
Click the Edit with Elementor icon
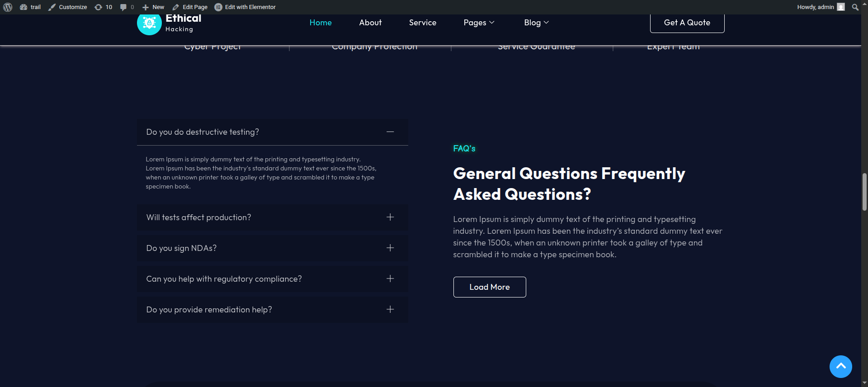[x=218, y=7]
